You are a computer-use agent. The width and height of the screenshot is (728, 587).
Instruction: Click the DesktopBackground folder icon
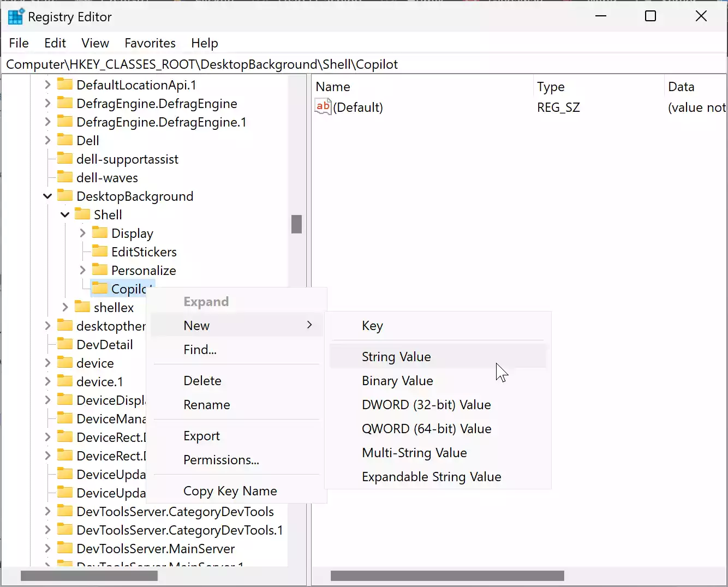[x=65, y=196]
